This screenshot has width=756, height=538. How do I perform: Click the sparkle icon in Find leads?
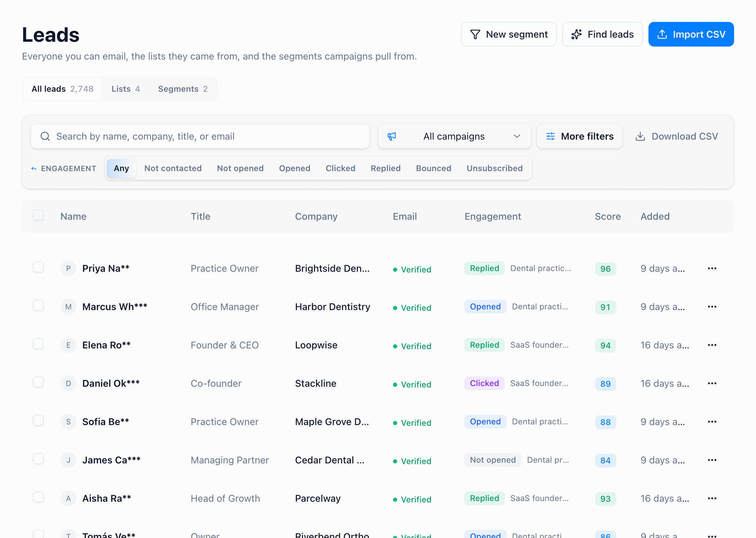coord(577,35)
